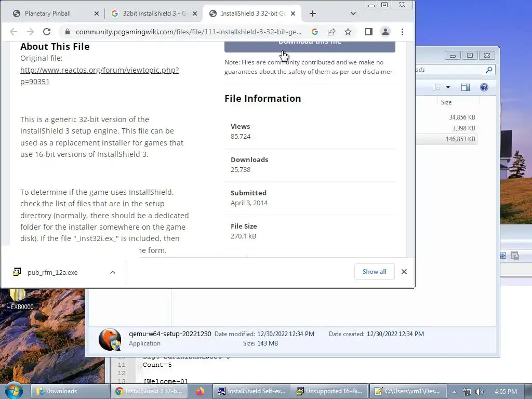Viewport: 532px width, 399px height.
Task: Go forward to the next page
Action: click(30, 32)
